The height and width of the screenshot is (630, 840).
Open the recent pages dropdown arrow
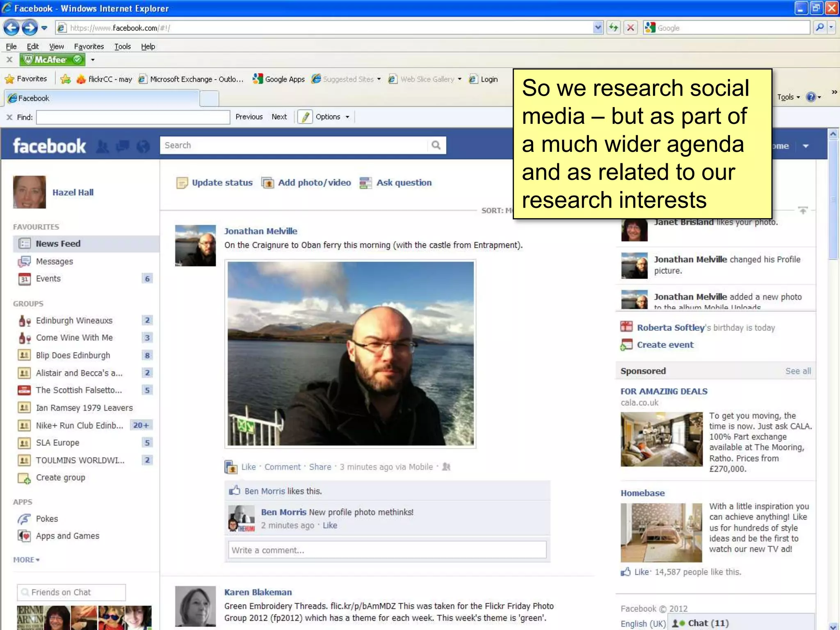point(44,28)
